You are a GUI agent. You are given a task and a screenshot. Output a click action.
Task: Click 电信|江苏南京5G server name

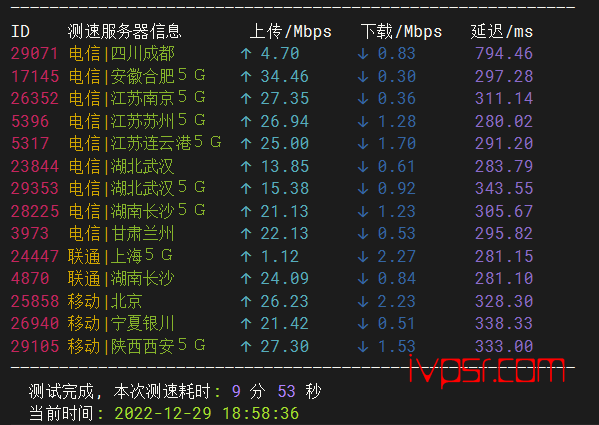(x=137, y=98)
